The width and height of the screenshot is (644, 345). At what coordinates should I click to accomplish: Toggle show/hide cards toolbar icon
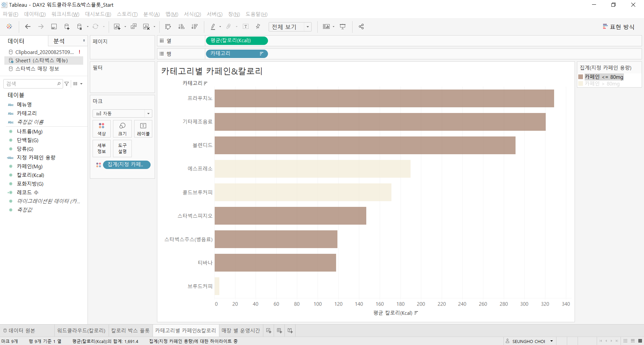click(326, 26)
